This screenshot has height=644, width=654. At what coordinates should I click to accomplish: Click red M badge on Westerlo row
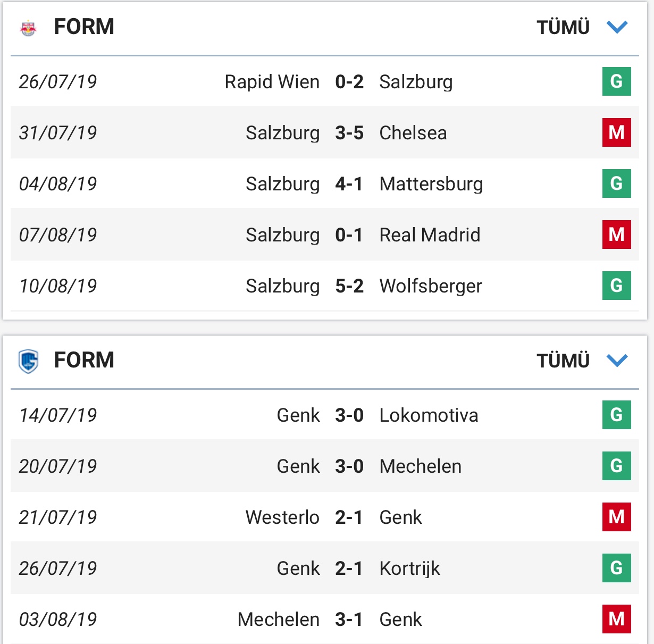coord(616,517)
